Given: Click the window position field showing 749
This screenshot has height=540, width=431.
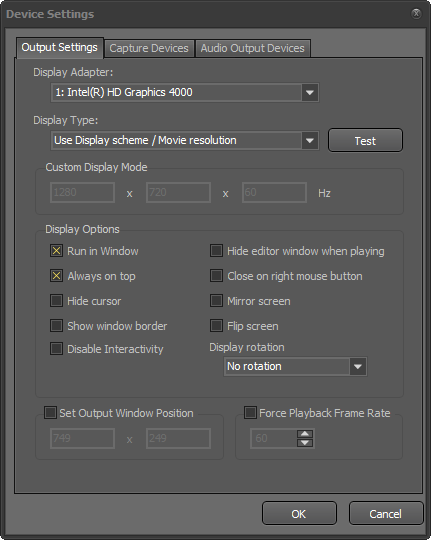Looking at the screenshot, I should (x=82, y=438).
